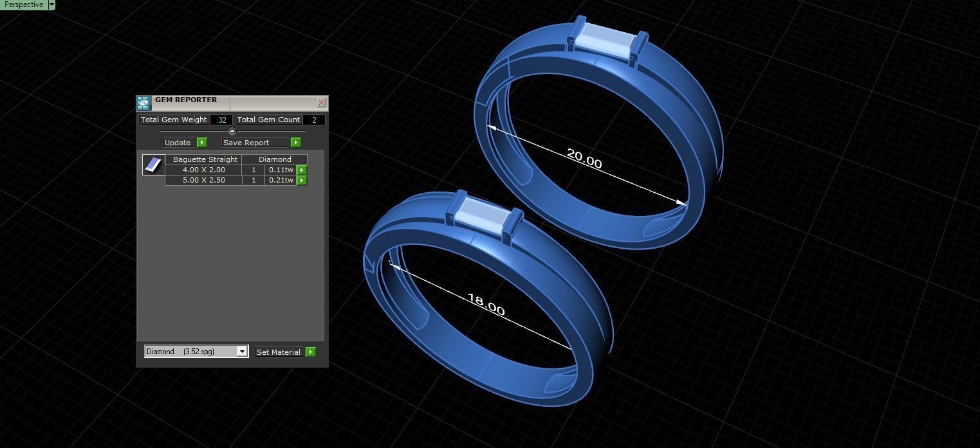Viewport: 980px width, 448px height.
Task: Select the 5.00 X 2.50 size cell
Action: coord(203,181)
